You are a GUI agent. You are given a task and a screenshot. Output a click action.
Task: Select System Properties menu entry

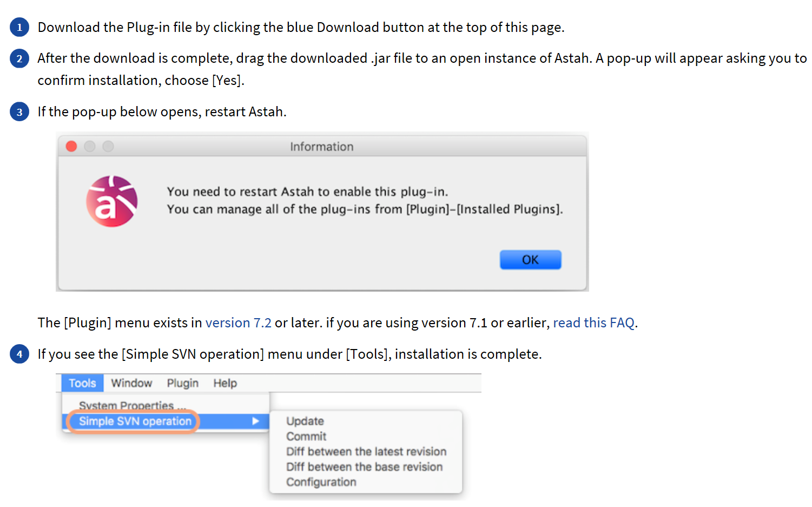(132, 406)
